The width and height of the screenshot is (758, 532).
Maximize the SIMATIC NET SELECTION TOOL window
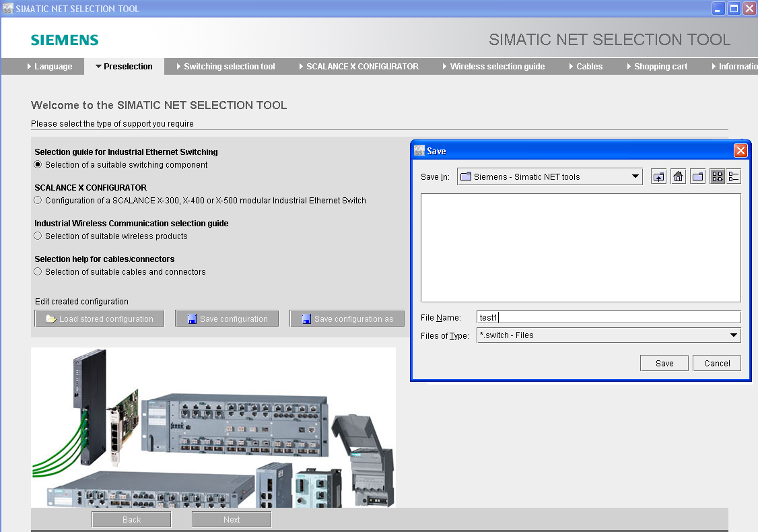734,8
